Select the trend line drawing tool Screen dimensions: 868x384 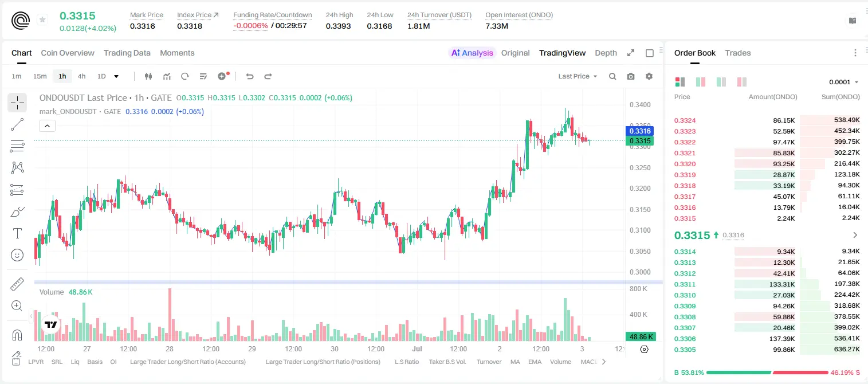[x=17, y=124]
